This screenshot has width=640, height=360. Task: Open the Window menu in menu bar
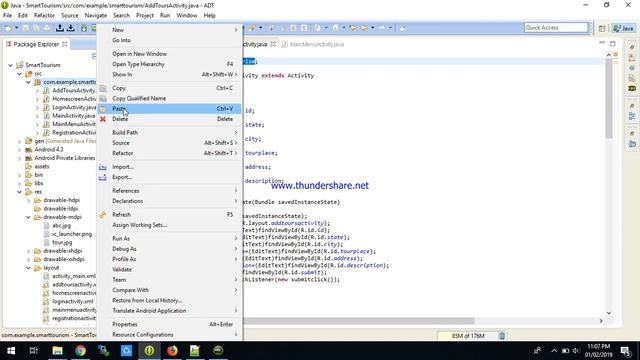click(x=187, y=16)
